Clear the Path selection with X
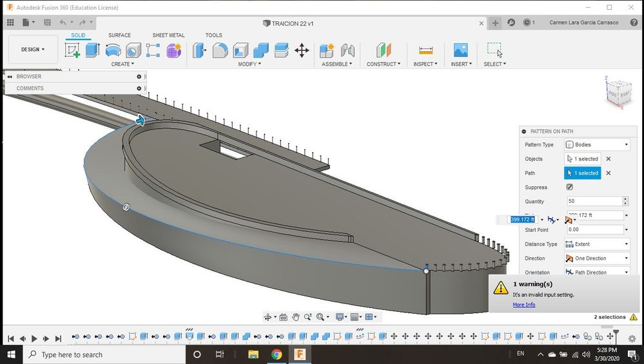Screen dimensions: 644x364 [608, 173]
